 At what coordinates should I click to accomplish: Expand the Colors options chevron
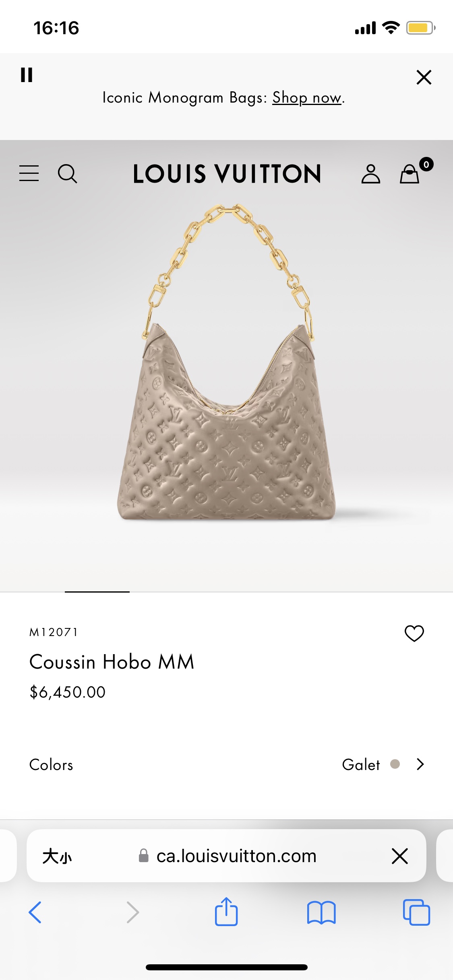coord(420,764)
